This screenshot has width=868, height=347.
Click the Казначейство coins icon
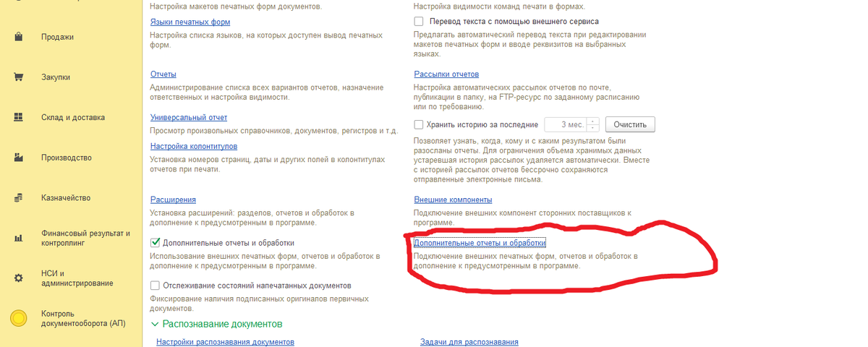pyautogui.click(x=20, y=198)
